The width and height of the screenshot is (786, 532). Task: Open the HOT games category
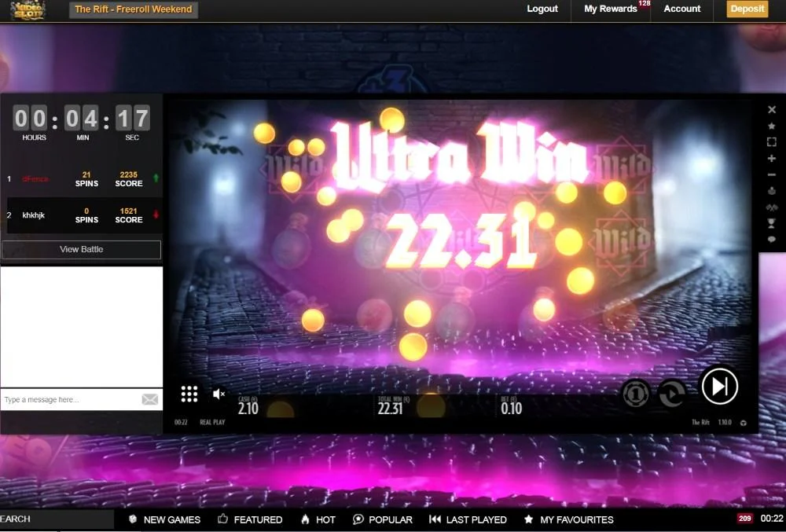point(318,519)
